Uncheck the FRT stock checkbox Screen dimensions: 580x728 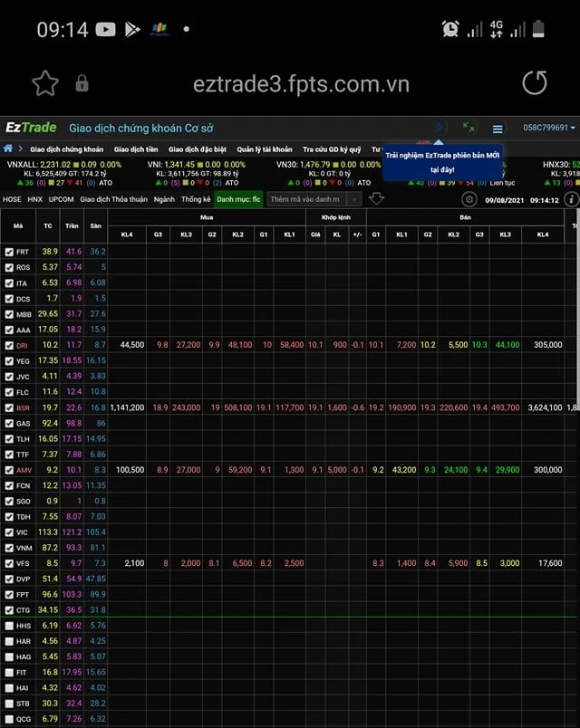pyautogui.click(x=9, y=252)
